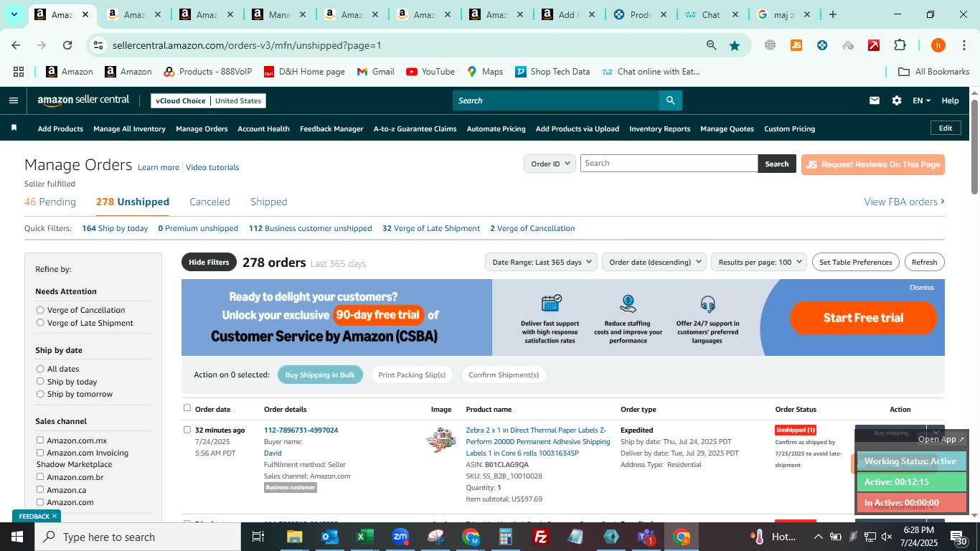Click the bookmark flag icon in nav bar
Image resolution: width=980 pixels, height=551 pixels.
[14, 128]
